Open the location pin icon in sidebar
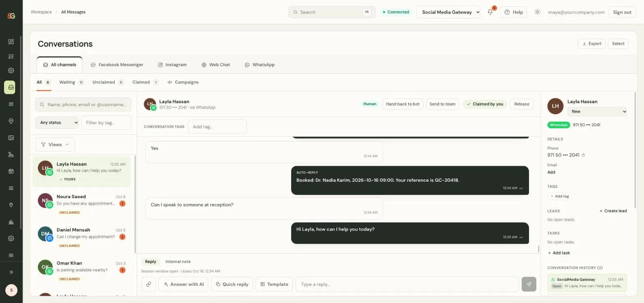This screenshot has width=644, height=303. [x=11, y=121]
